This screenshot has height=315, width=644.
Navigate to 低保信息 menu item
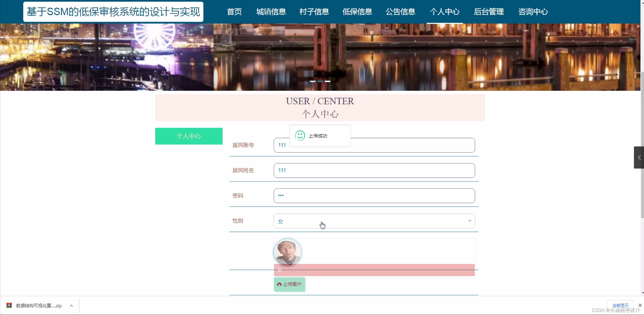[357, 12]
